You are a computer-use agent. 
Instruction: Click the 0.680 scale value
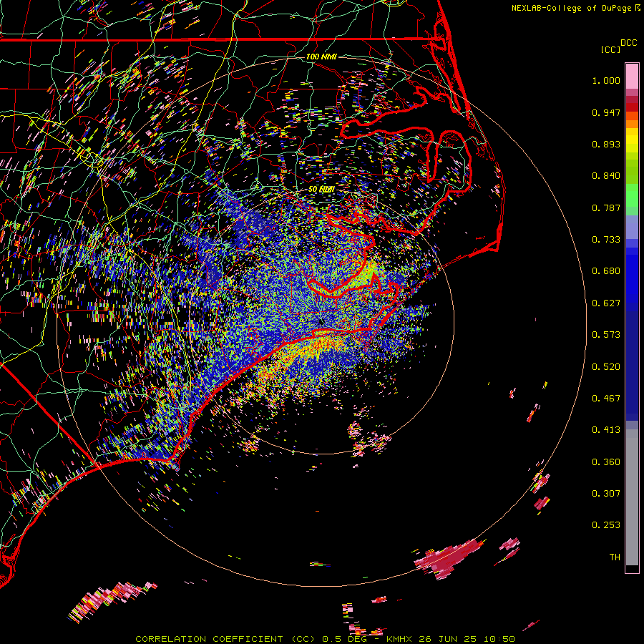606,271
